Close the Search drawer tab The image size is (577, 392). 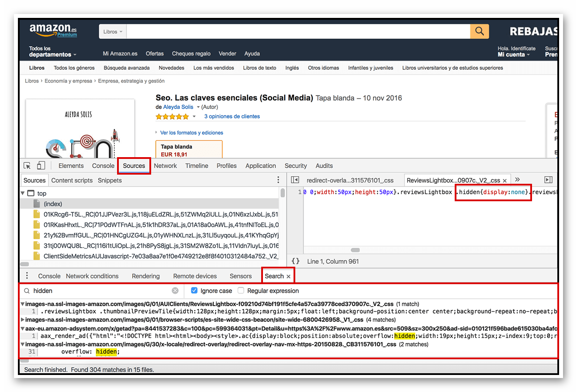(x=288, y=276)
